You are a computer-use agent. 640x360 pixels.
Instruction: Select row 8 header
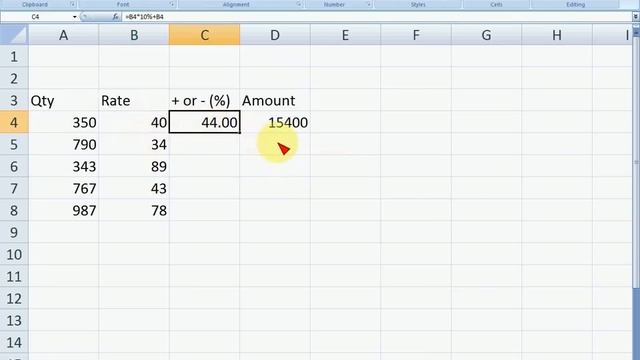14,211
